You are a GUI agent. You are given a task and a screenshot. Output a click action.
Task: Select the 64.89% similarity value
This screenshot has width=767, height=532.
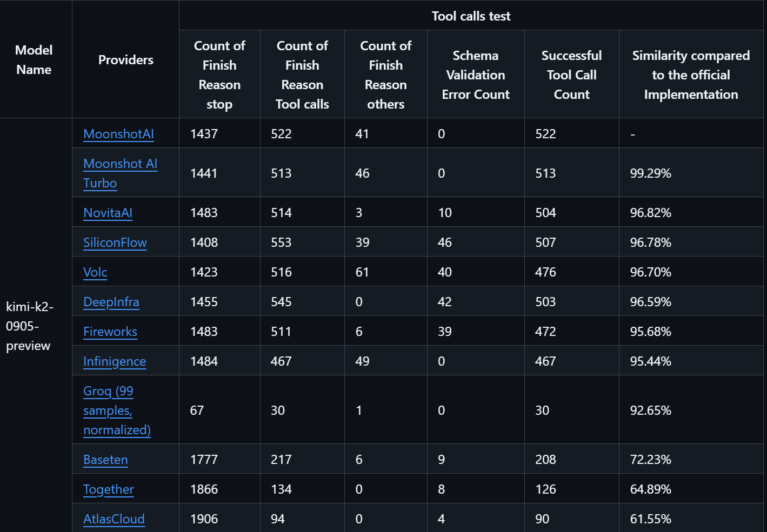tap(651, 489)
